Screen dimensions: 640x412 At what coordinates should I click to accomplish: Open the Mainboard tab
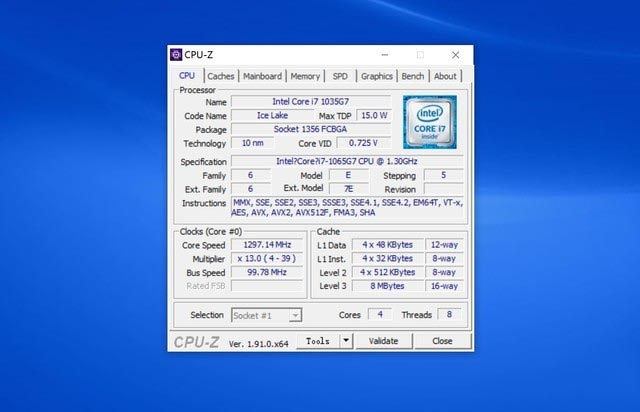[x=262, y=76]
